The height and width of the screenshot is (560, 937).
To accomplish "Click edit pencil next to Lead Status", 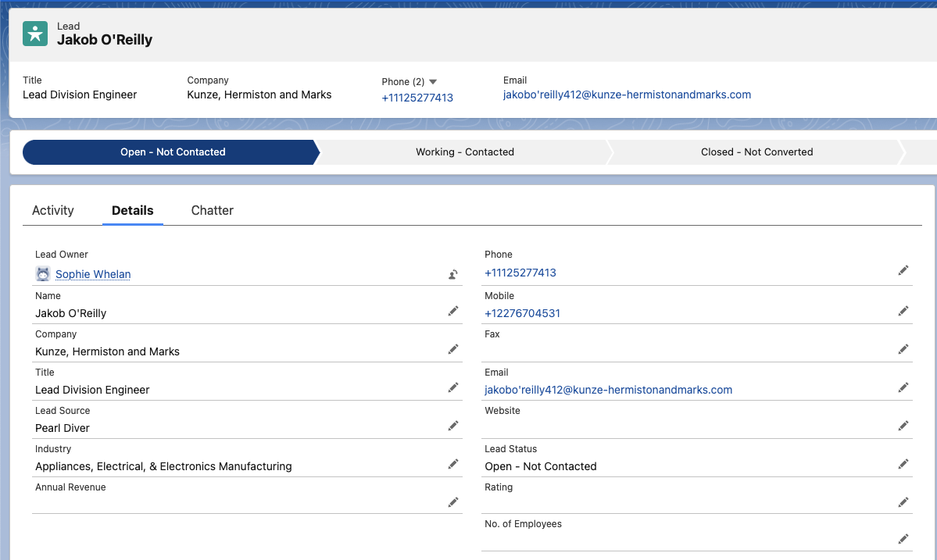I will tap(903, 464).
